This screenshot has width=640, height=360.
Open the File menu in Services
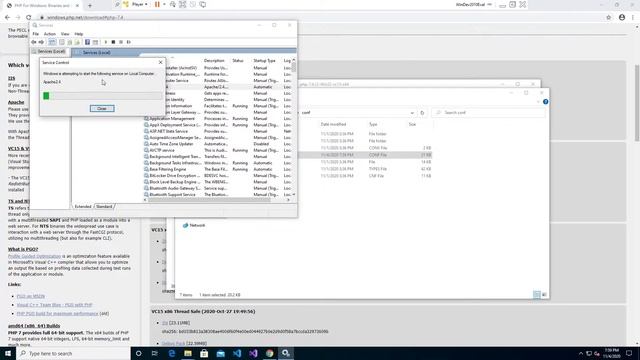(x=36, y=34)
